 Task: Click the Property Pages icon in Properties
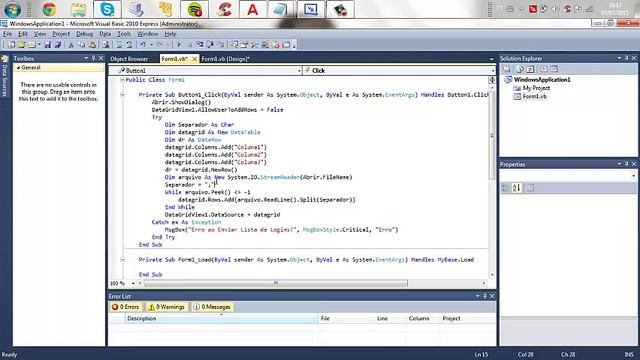click(531, 188)
